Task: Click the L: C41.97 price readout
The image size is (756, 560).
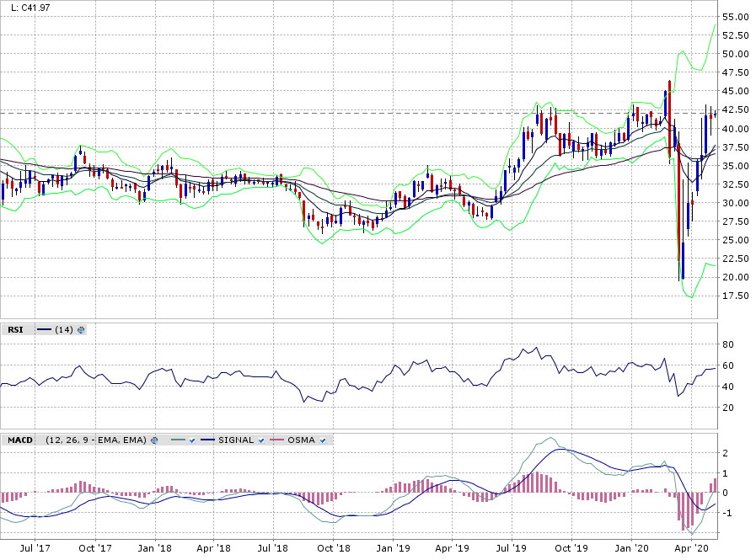Action: pyautogui.click(x=30, y=8)
